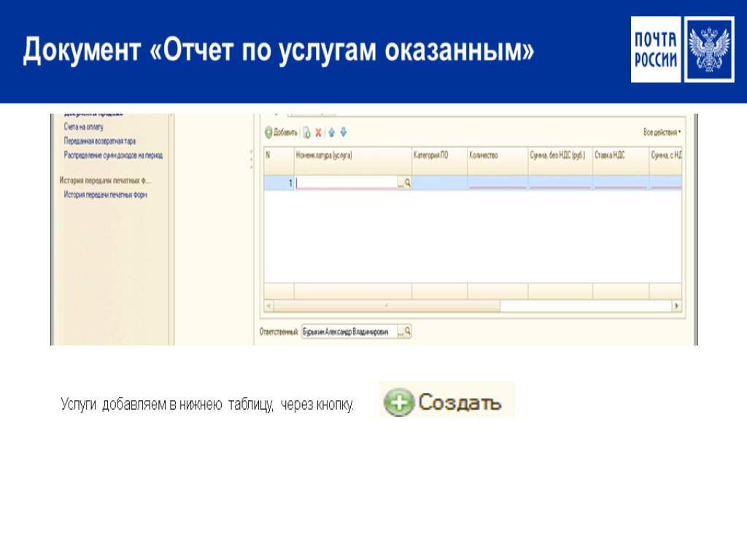Screen dimensions: 747x560
Task: Click the Количество column header
Action: [498, 161]
